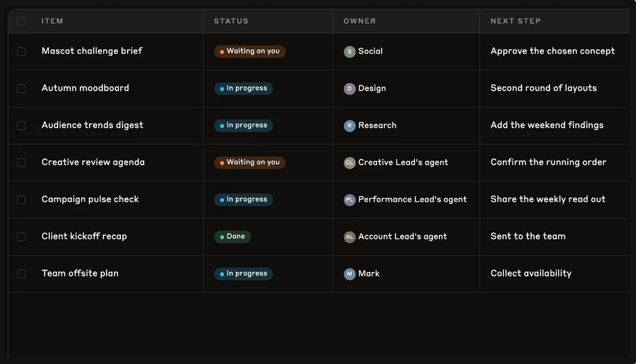Click the Social owner name
The height and width of the screenshot is (364, 636).
pyautogui.click(x=370, y=51)
